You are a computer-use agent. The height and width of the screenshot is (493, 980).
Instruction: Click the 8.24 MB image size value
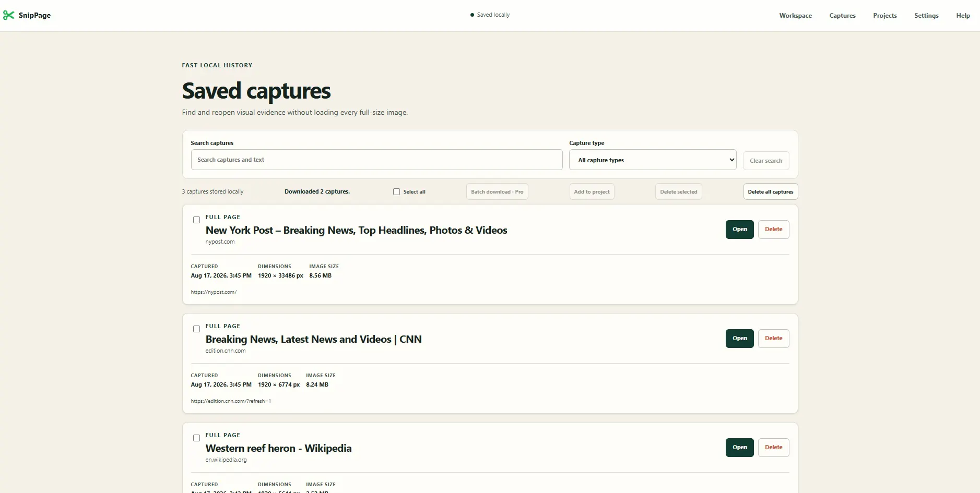[x=317, y=385]
